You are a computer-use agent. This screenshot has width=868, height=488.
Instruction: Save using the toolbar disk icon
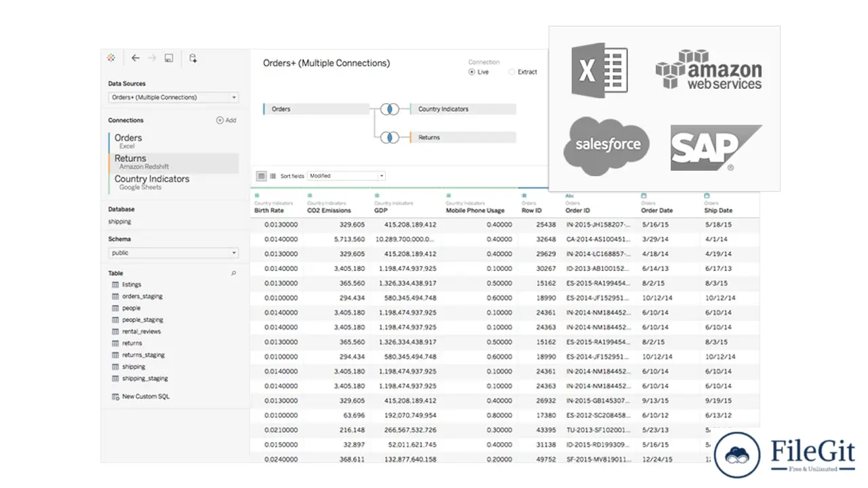tap(169, 58)
